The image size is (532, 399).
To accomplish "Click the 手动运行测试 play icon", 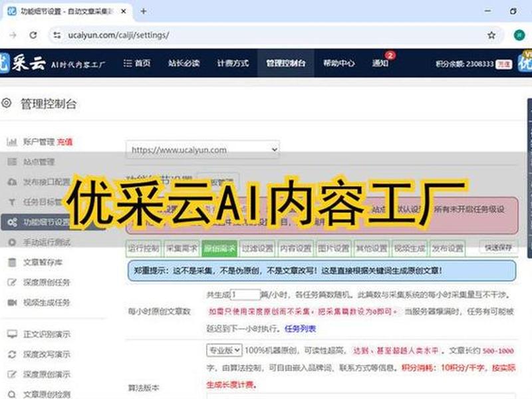I will pos(12,242).
